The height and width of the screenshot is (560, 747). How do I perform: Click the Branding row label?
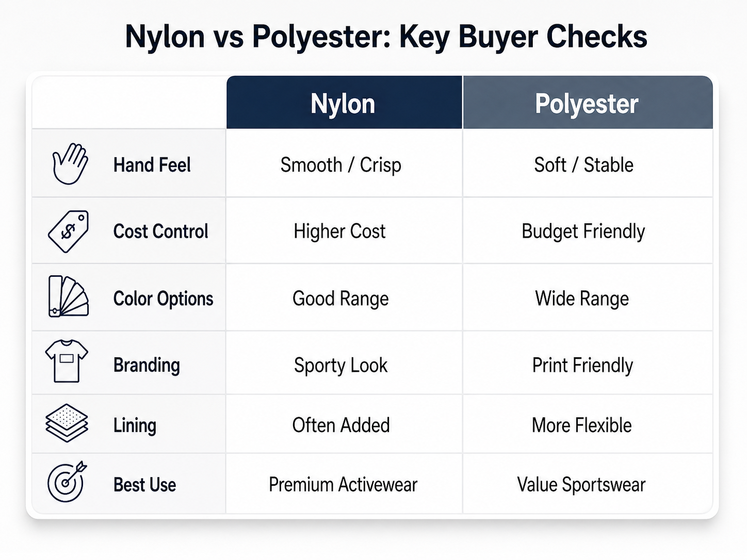tap(147, 365)
